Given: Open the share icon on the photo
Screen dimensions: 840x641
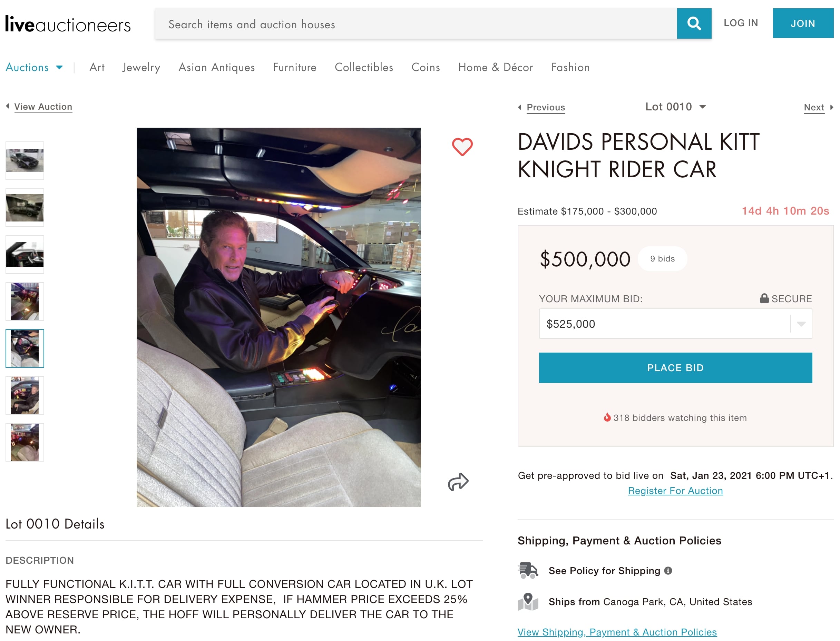Looking at the screenshot, I should [459, 482].
